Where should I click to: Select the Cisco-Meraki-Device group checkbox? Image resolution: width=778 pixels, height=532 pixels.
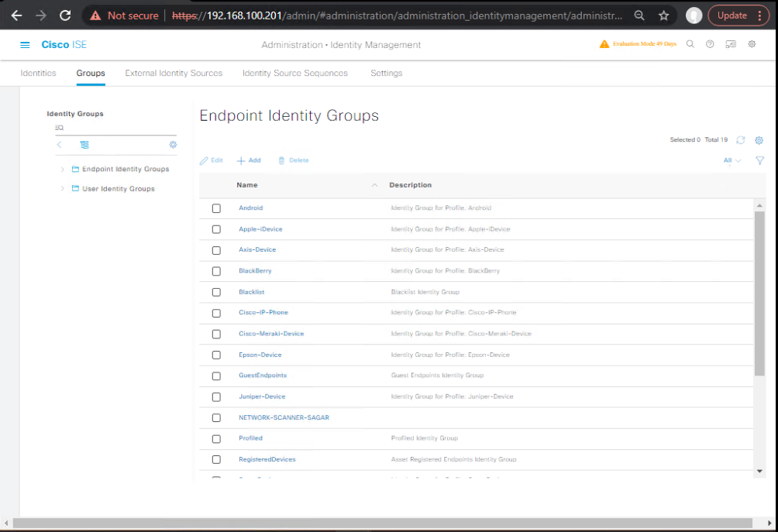[x=216, y=335]
